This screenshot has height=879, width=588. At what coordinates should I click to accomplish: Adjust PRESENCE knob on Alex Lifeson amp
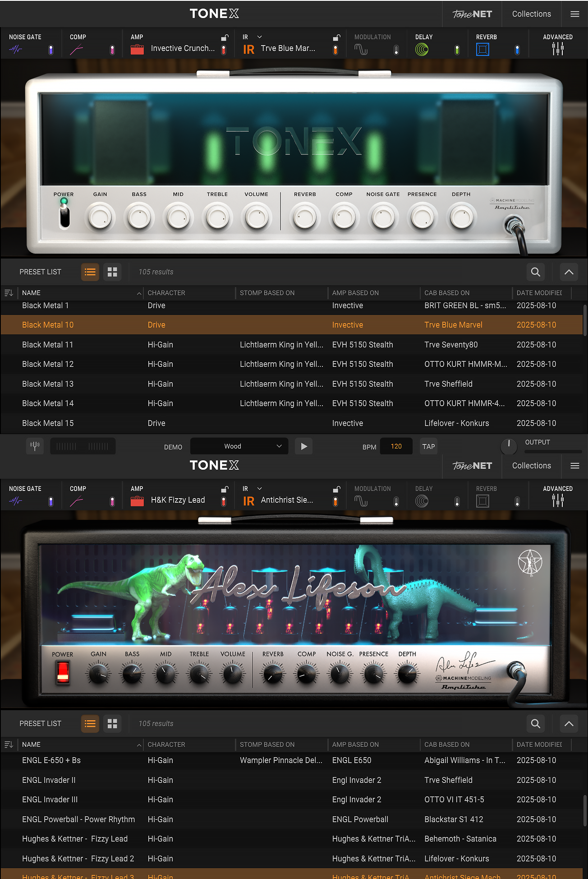coord(374,674)
